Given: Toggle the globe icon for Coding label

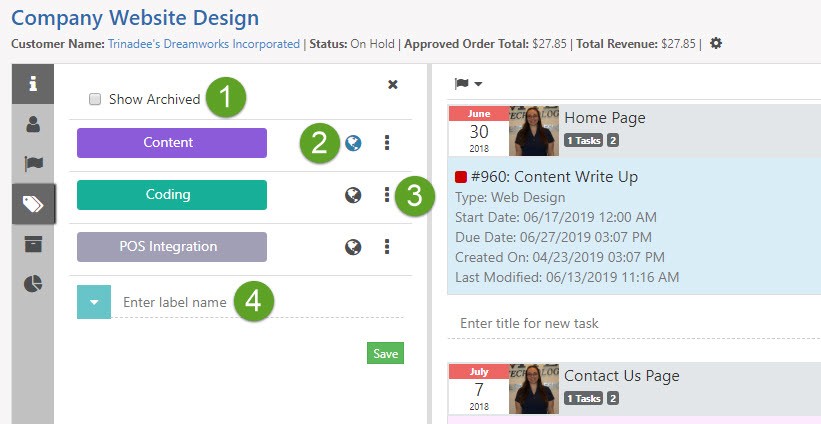Looking at the screenshot, I should pyautogui.click(x=353, y=195).
